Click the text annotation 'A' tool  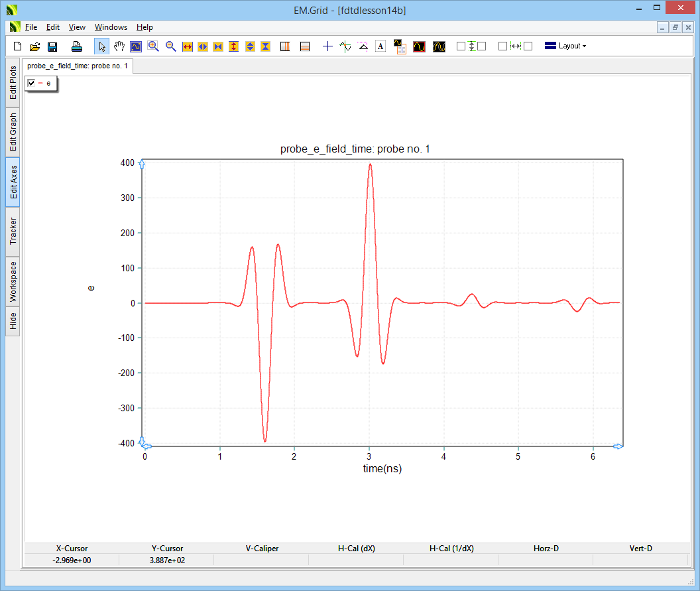[380, 46]
